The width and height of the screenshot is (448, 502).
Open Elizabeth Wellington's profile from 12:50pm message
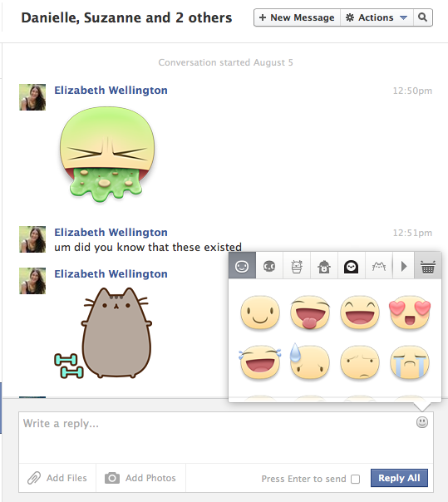coord(111,91)
